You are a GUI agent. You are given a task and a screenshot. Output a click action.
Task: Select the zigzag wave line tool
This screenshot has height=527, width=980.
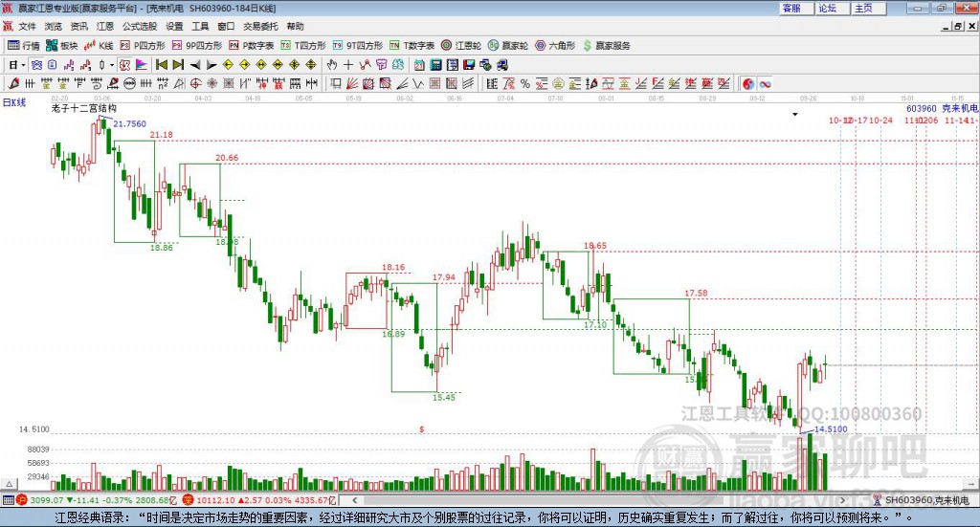point(419,83)
